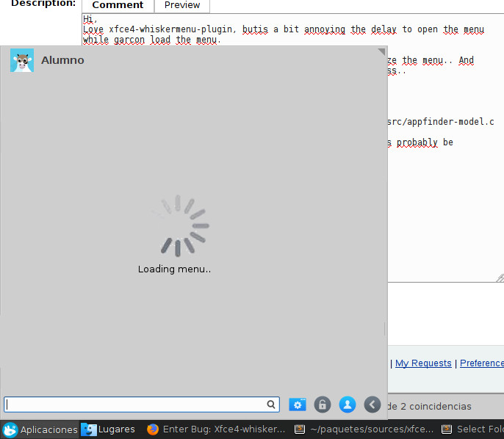Click the Alumno username label
The image size is (504, 439).
[62, 60]
